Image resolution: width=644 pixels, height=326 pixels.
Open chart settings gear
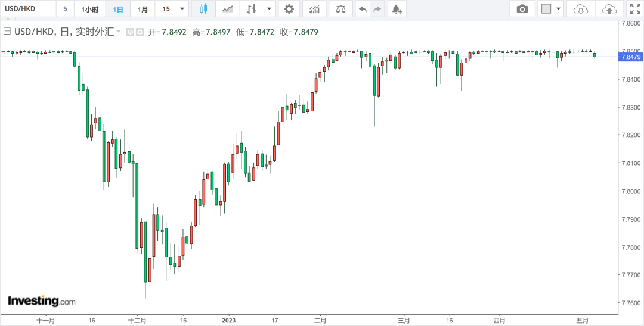(x=289, y=9)
